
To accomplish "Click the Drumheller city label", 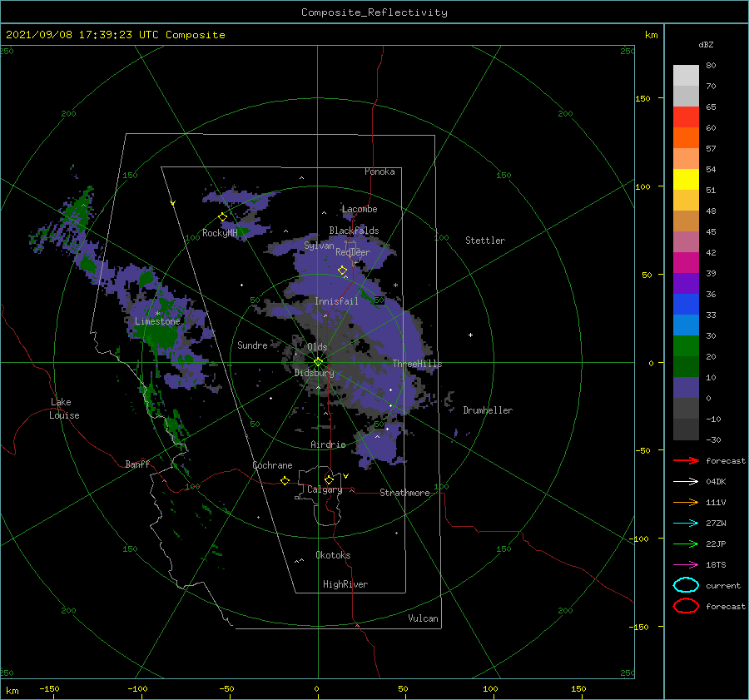I will 488,410.
